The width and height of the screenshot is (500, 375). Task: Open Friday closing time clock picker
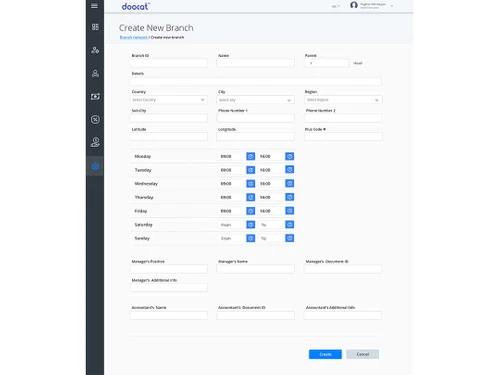click(290, 211)
